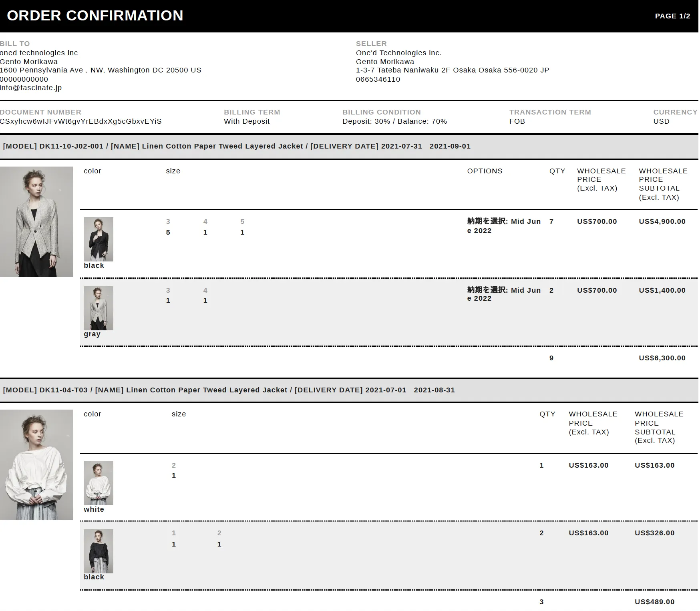The width and height of the screenshot is (700, 611).
Task: Select the document number CSxyhcw6wIJFvWt6gvYrEBdxXg5cGbxvEYiS
Action: click(81, 121)
